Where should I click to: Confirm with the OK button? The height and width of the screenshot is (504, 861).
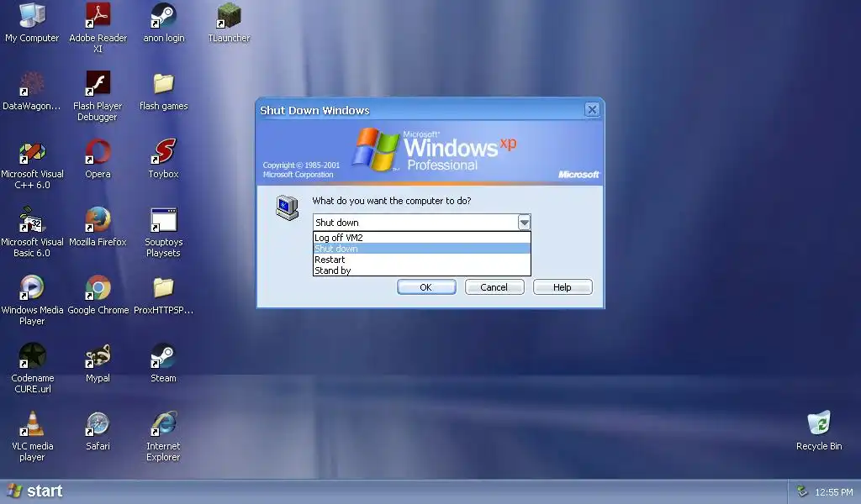pos(426,286)
